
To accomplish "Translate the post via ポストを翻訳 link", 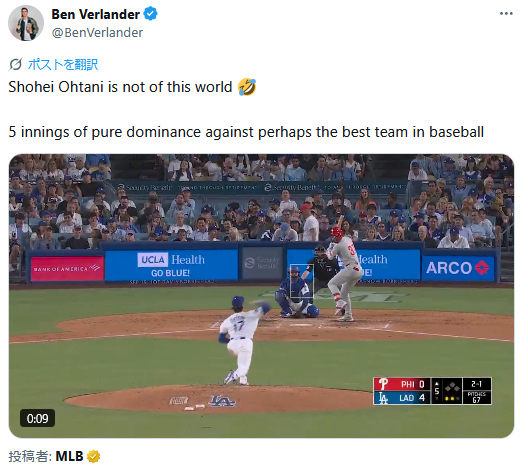I will [x=63, y=64].
